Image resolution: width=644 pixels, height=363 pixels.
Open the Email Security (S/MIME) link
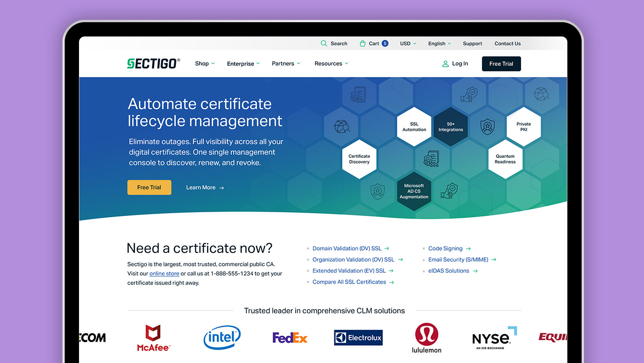pos(458,259)
